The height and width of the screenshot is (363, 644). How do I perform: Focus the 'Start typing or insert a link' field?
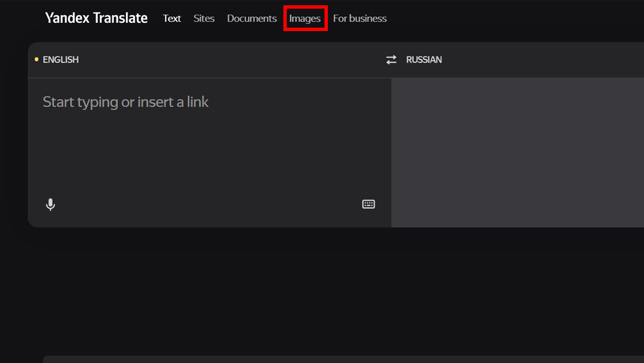click(x=210, y=135)
